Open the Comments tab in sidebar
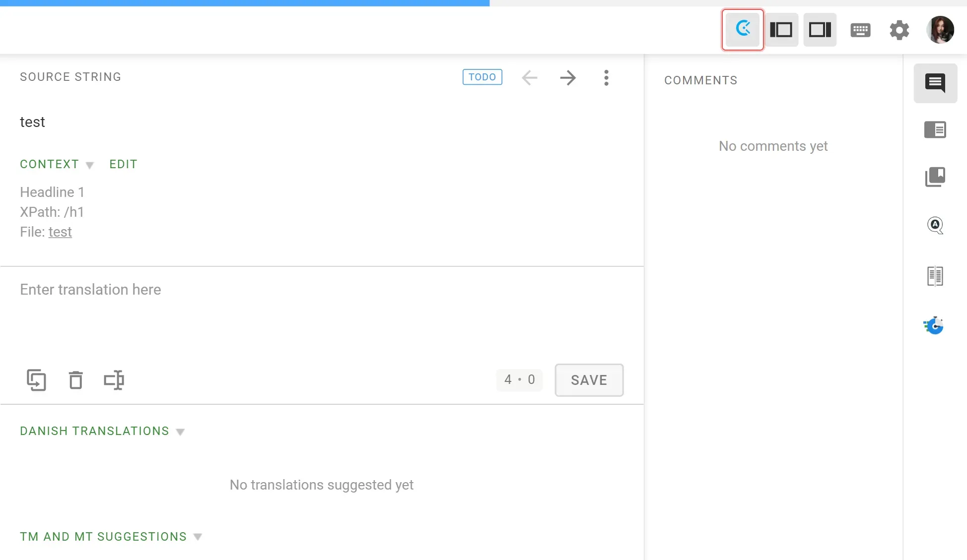Image resolution: width=967 pixels, height=560 pixels. [935, 83]
